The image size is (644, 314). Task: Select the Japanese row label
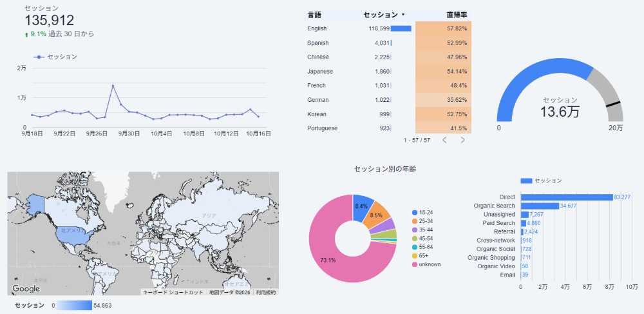click(320, 72)
